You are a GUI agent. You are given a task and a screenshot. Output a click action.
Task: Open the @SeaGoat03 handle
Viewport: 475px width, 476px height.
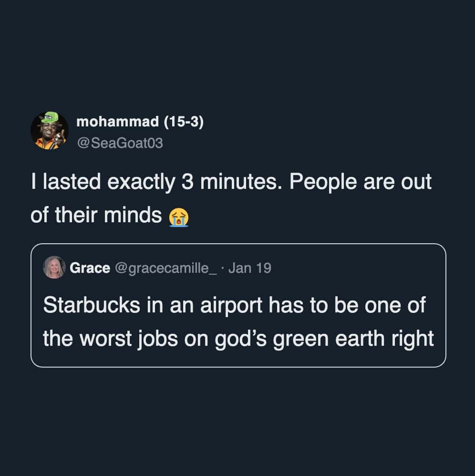coord(119,143)
